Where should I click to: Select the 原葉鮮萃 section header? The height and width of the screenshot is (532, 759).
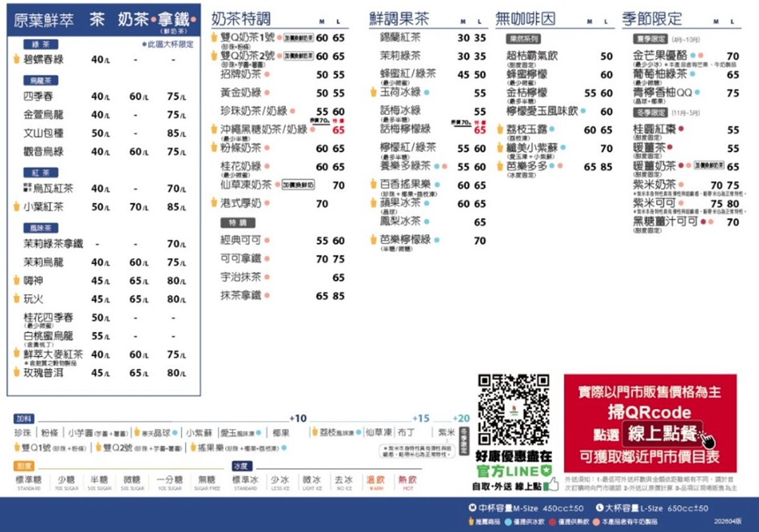click(44, 20)
